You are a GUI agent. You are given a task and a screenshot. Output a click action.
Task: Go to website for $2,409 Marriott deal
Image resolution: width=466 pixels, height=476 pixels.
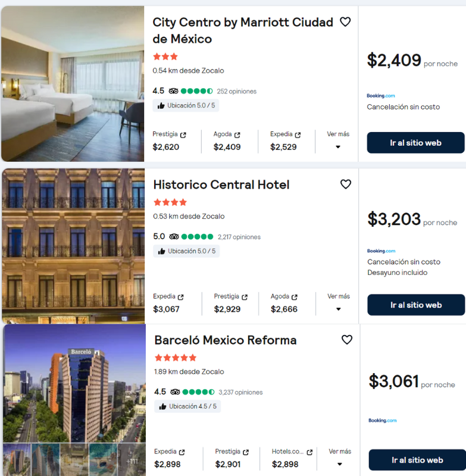tap(415, 143)
